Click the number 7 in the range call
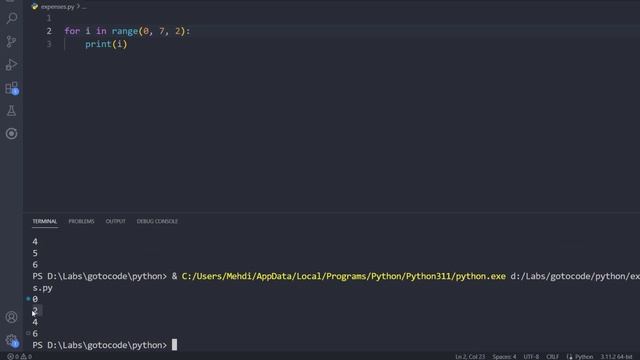This screenshot has height=360, width=640. point(162,31)
